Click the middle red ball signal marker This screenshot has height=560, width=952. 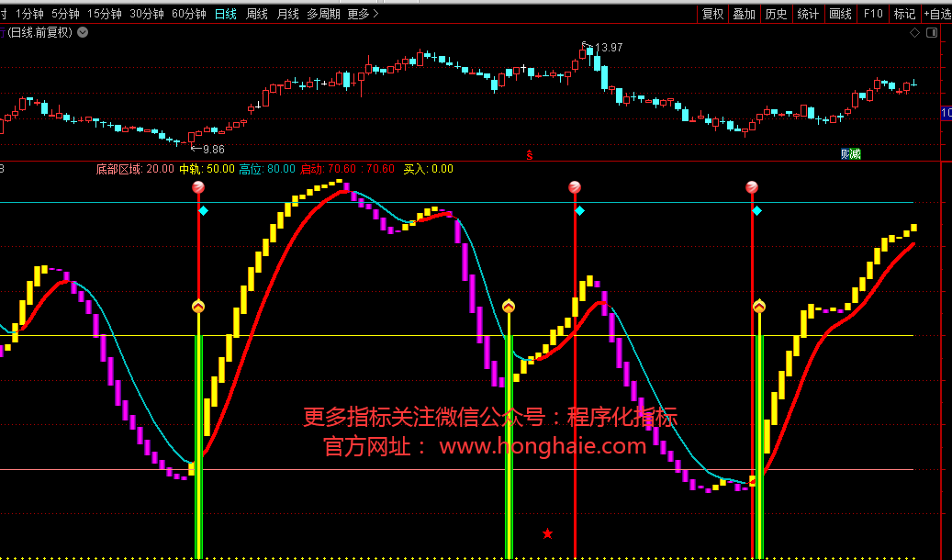[575, 187]
